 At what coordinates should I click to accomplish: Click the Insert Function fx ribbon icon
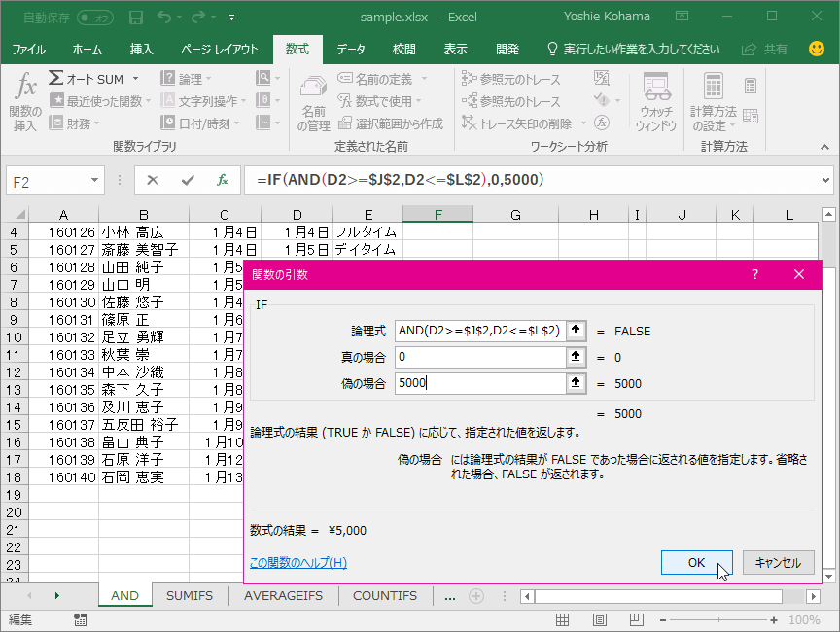[x=25, y=101]
